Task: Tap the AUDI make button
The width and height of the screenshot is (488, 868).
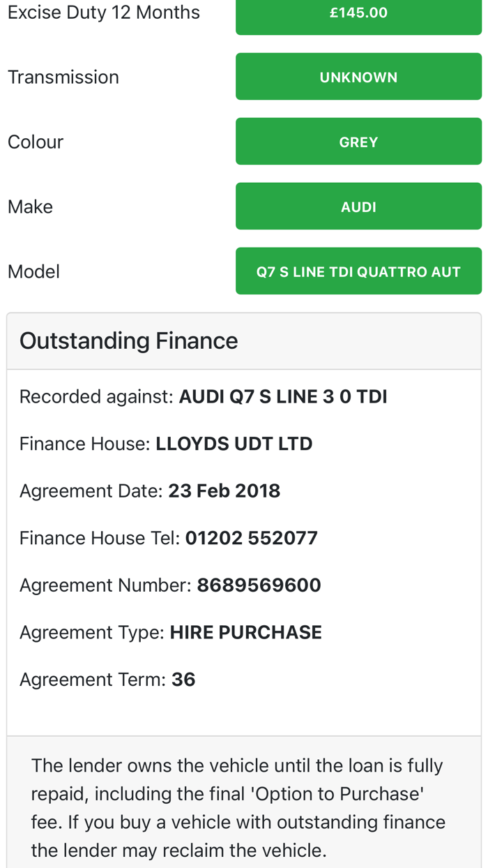Action: pyautogui.click(x=358, y=207)
